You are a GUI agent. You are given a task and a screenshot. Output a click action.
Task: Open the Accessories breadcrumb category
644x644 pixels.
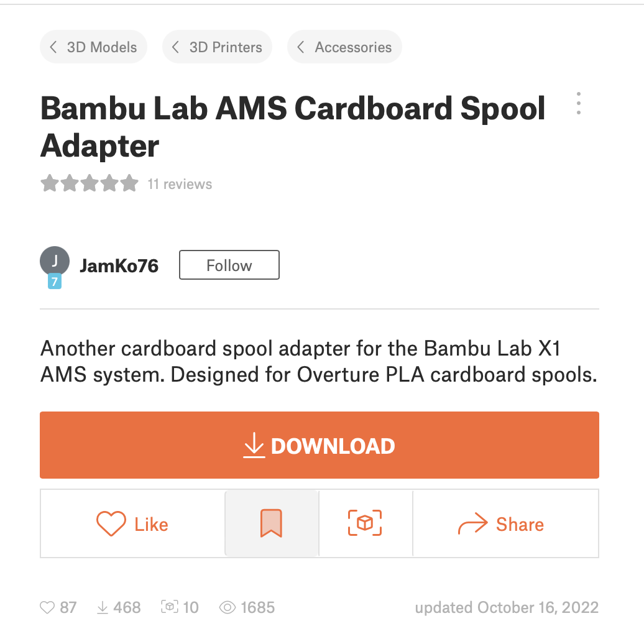(344, 47)
